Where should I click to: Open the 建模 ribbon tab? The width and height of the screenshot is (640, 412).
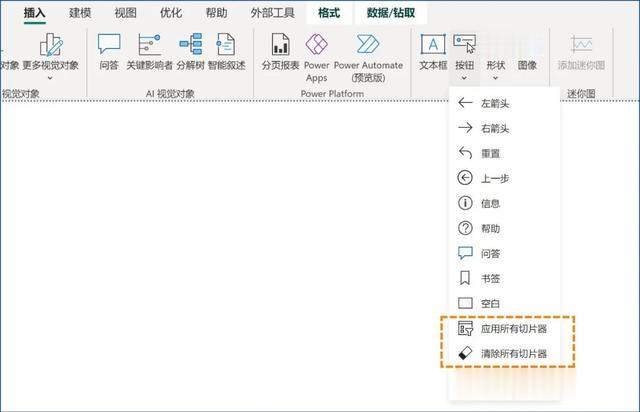point(80,13)
